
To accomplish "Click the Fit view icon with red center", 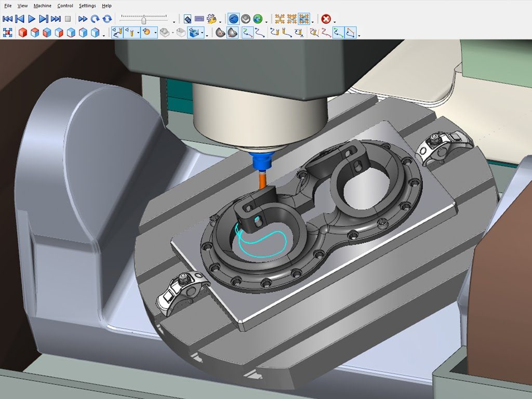I will [x=7, y=33].
